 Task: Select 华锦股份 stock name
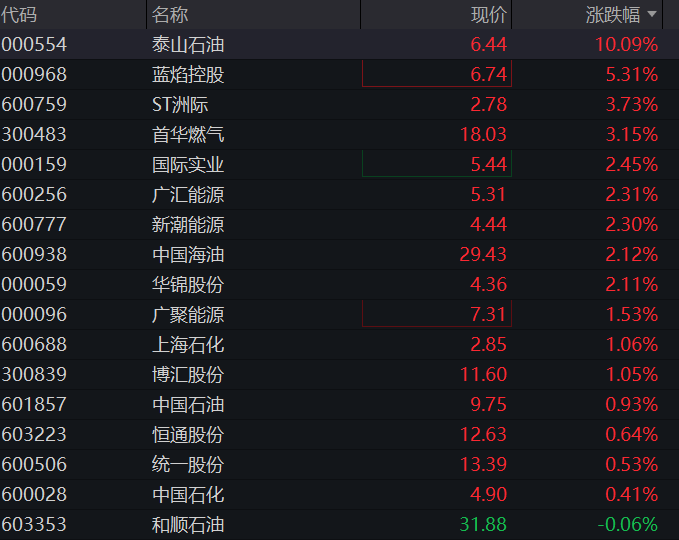click(x=188, y=285)
